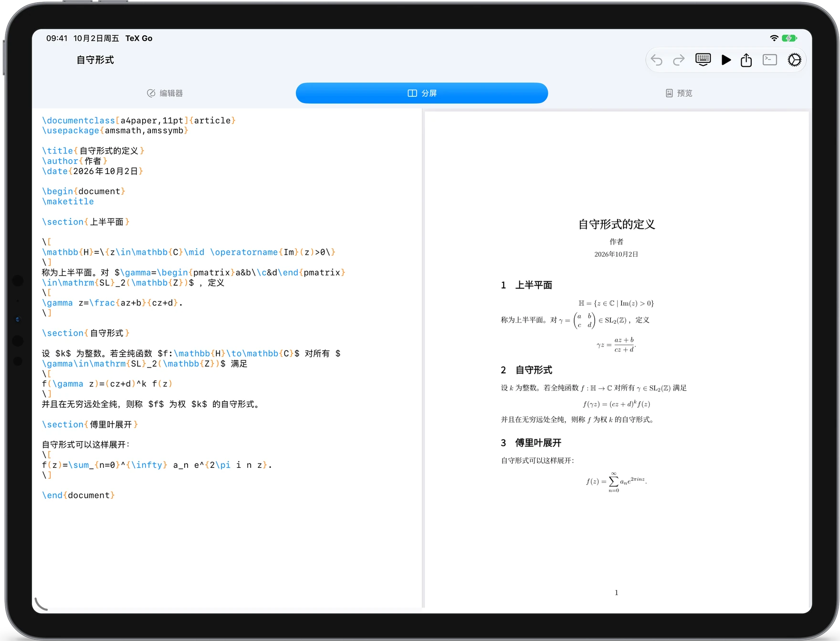Switch to the 编辑器 tab
This screenshot has height=641, width=840.
165,93
